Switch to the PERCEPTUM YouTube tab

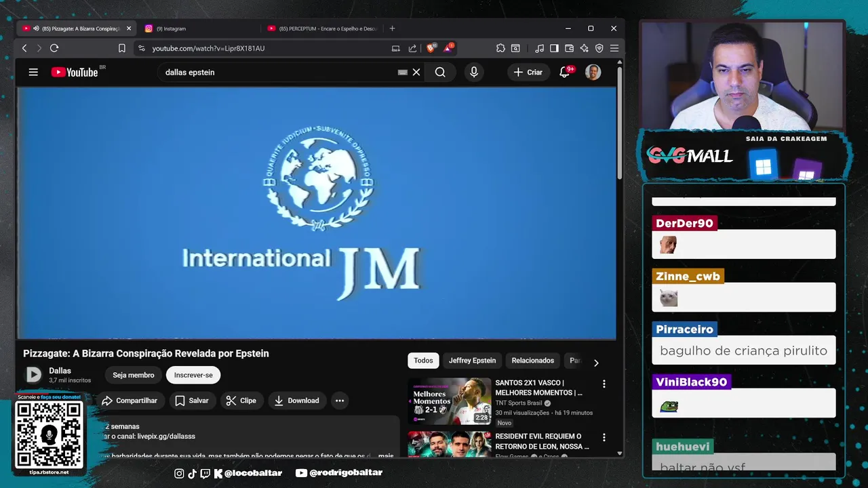pos(322,28)
